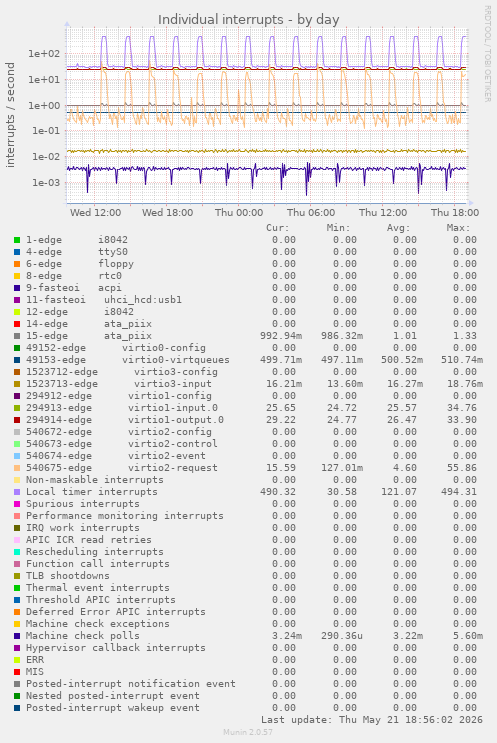Click the virtio1-output.0 red legend swatch
Screen dimensions: 497x743
click(x=17, y=420)
